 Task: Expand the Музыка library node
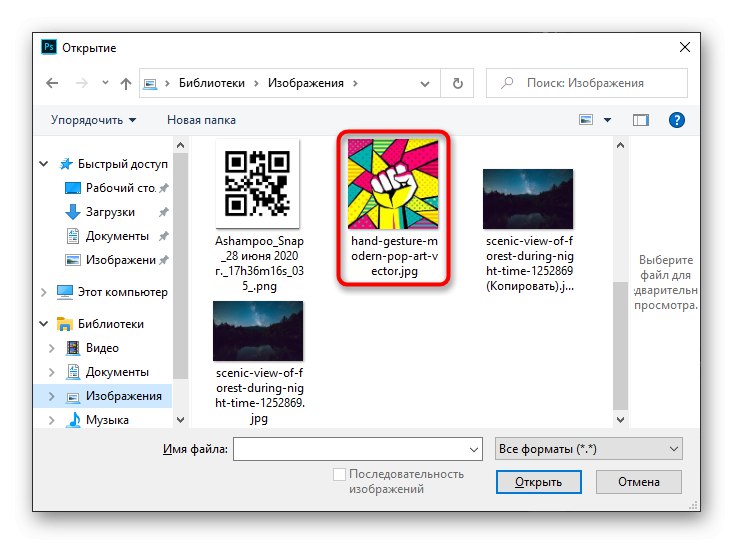[x=51, y=420]
